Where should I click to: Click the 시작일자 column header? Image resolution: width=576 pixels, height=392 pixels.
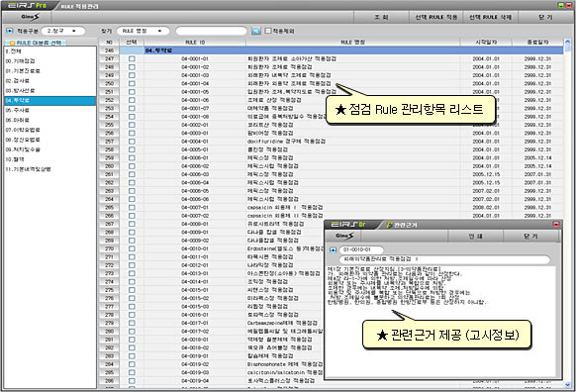[486, 43]
